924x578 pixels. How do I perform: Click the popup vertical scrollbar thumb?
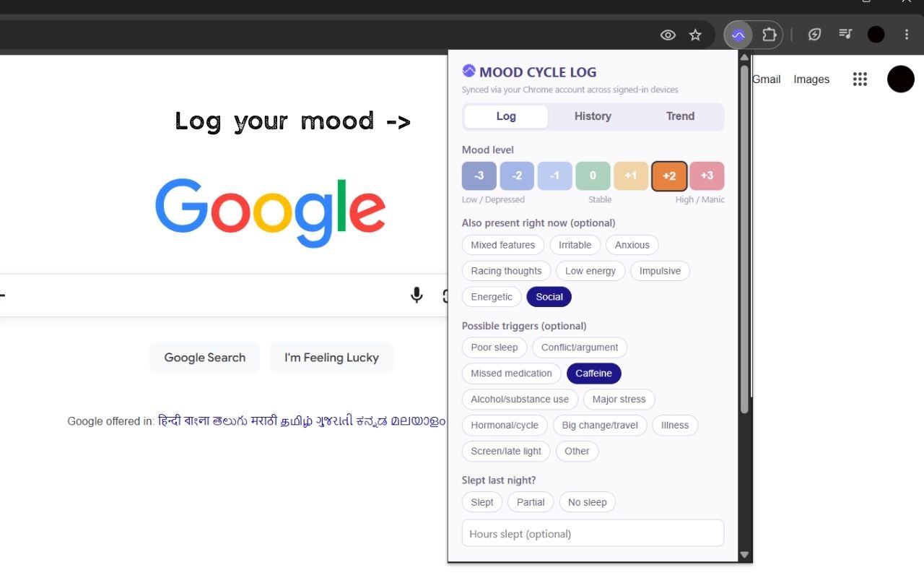745,239
